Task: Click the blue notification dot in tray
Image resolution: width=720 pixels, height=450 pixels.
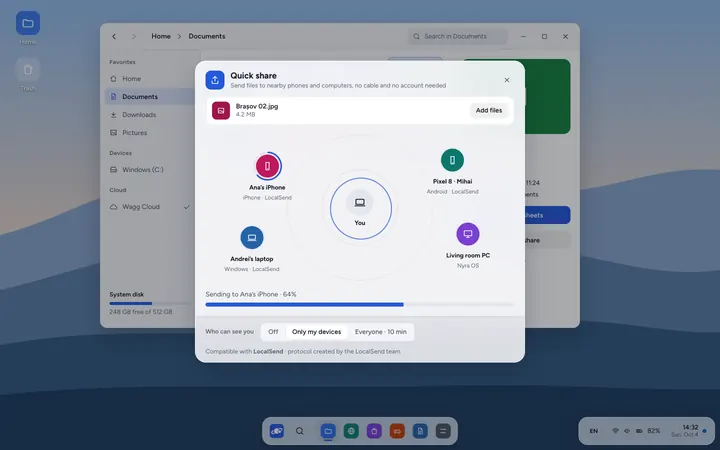Action: click(x=704, y=431)
